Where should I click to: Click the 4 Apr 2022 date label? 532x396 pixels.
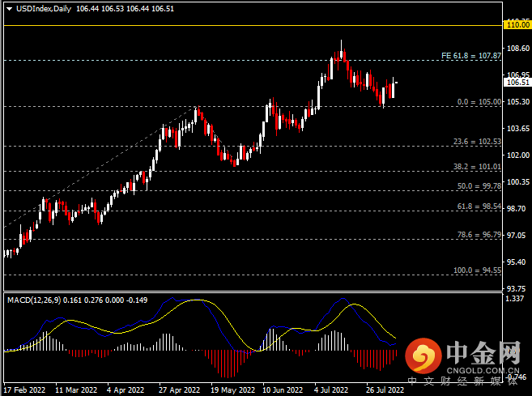coord(126,390)
